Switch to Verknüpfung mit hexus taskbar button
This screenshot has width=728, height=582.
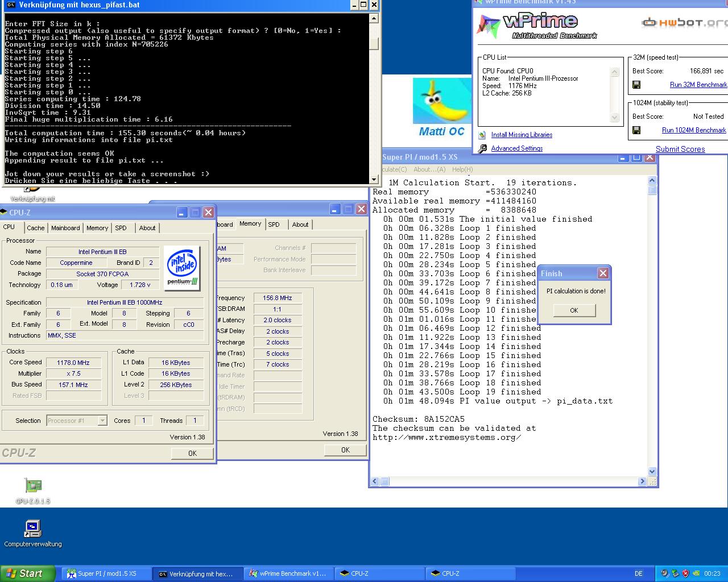pyautogui.click(x=197, y=573)
